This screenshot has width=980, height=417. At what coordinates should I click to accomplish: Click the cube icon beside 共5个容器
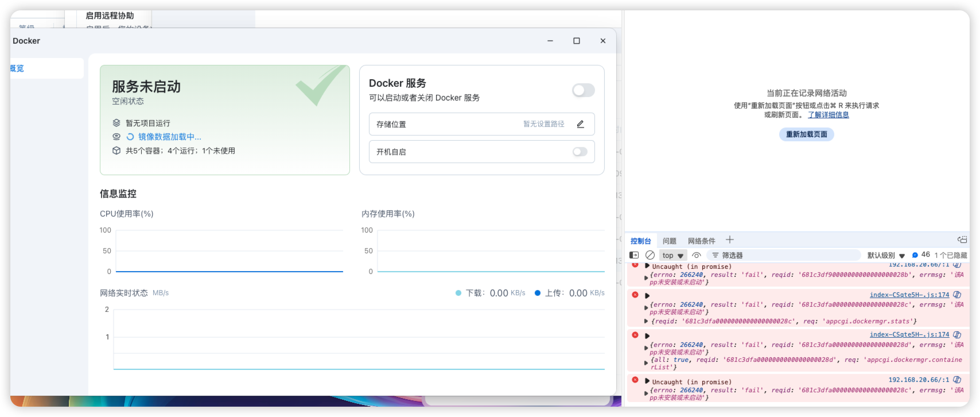point(116,150)
